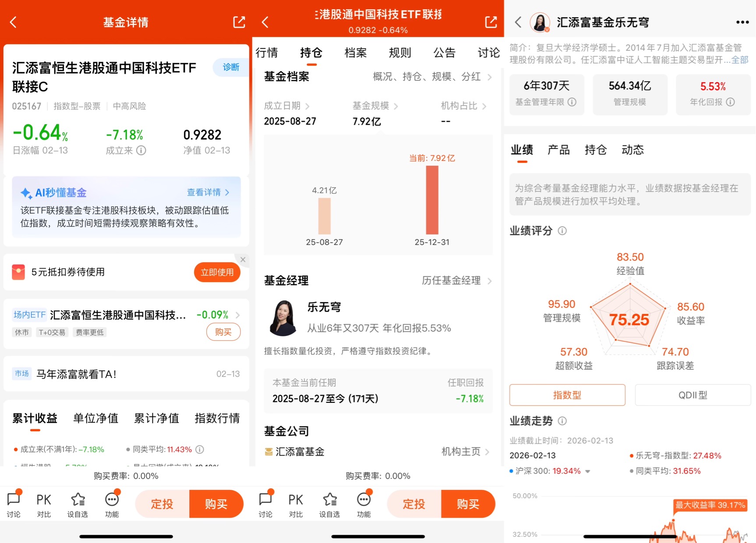756x543 pixels.
Task: Tap info icon beside 年化回报
Action: [x=730, y=102]
